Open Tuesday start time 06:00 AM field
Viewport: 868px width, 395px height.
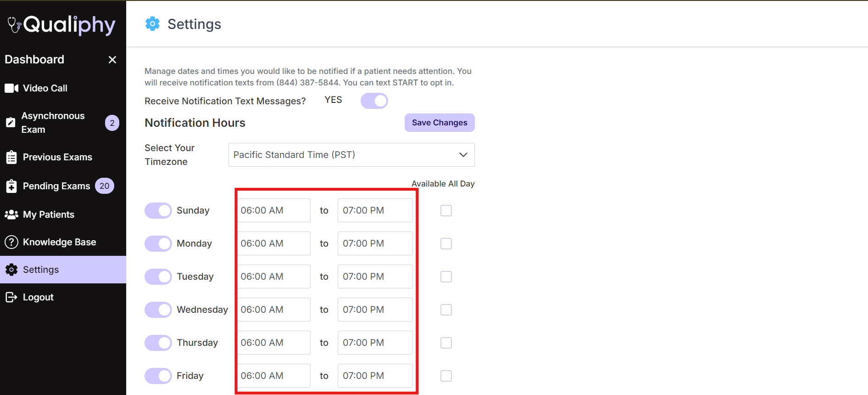click(274, 276)
